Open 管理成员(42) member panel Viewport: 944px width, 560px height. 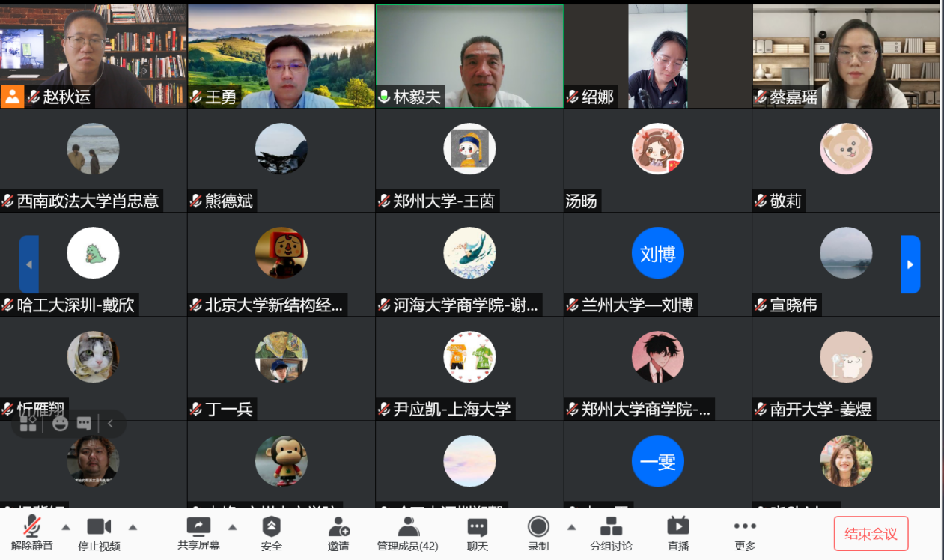click(407, 534)
